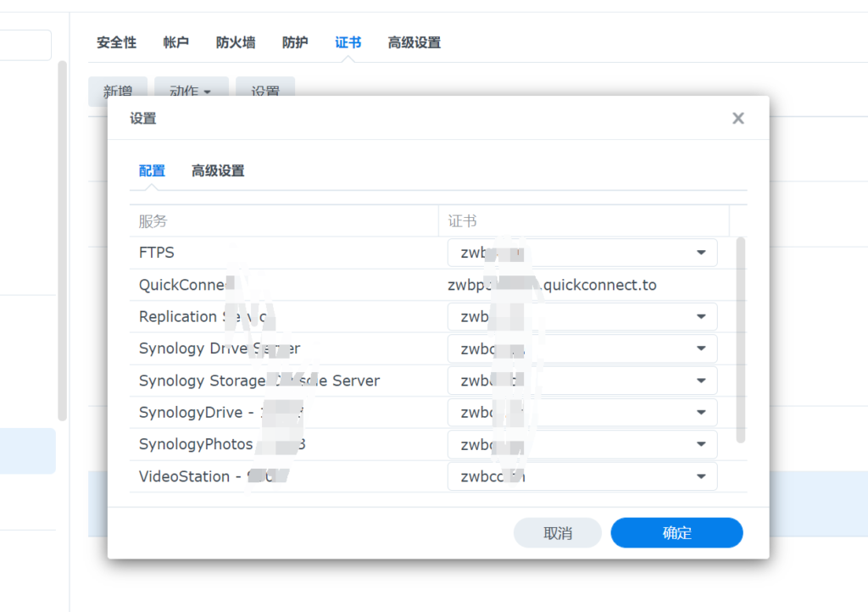Click the 取消 button
The image size is (868, 612).
point(557,533)
